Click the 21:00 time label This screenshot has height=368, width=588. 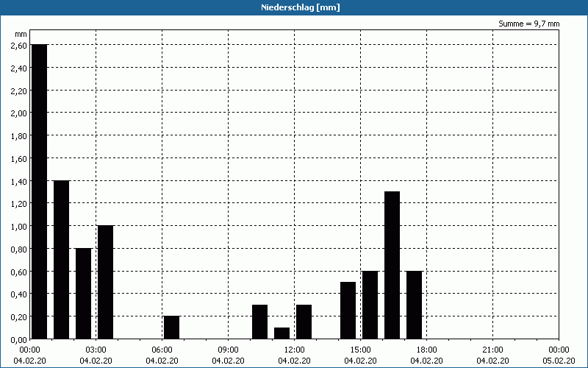click(x=492, y=350)
